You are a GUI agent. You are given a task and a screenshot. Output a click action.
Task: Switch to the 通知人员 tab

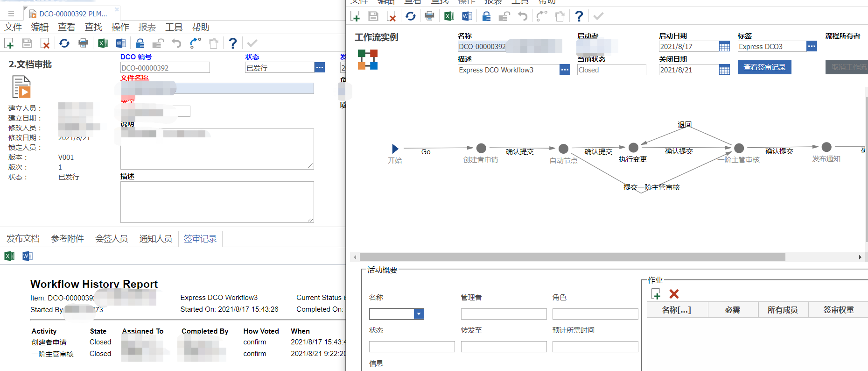click(156, 239)
